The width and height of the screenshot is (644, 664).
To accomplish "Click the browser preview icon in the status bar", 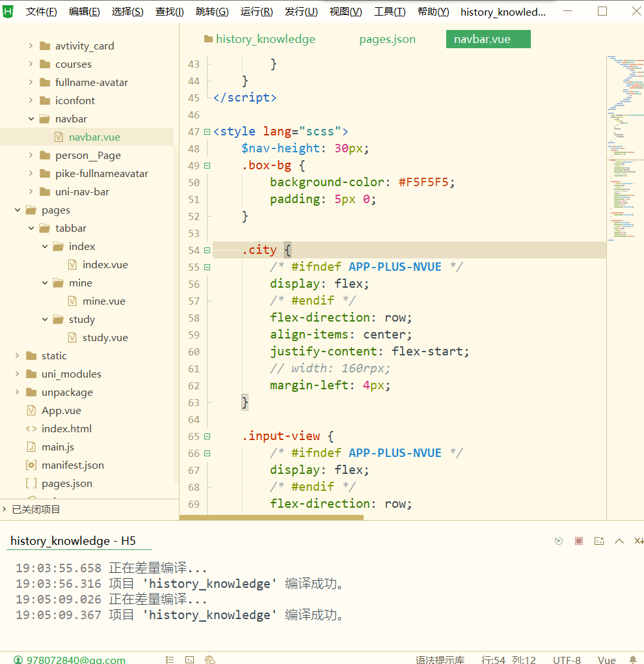I will 210,659.
